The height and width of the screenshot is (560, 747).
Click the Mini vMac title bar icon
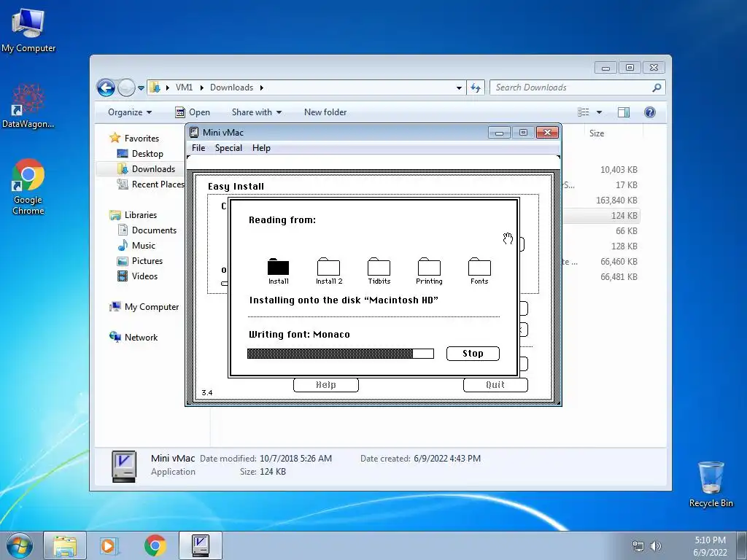coord(194,133)
